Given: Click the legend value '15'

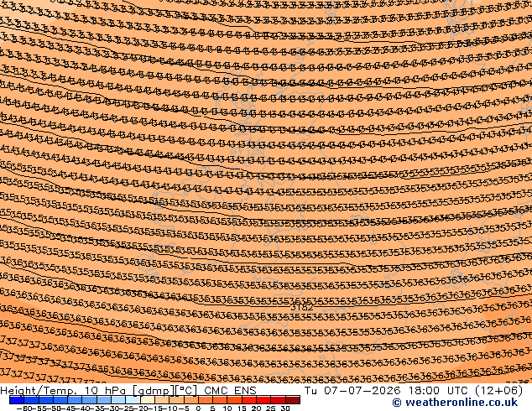Looking at the screenshot, I should point(243,408).
